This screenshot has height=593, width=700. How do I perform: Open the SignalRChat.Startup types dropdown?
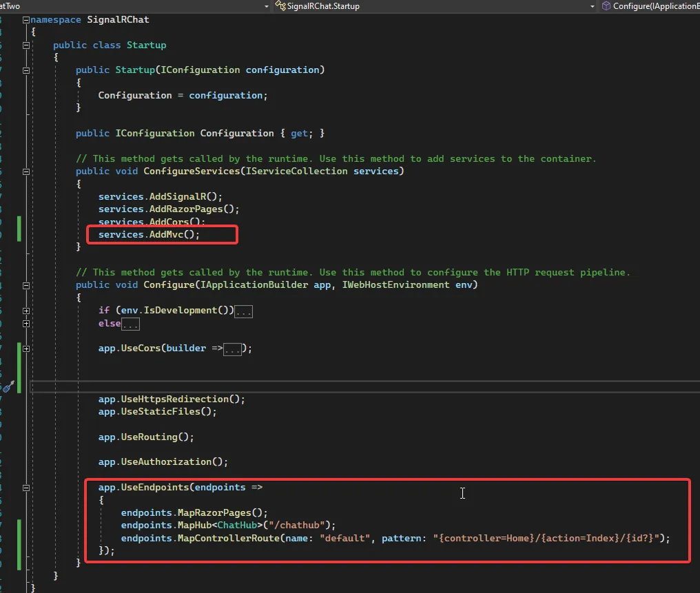click(593, 6)
